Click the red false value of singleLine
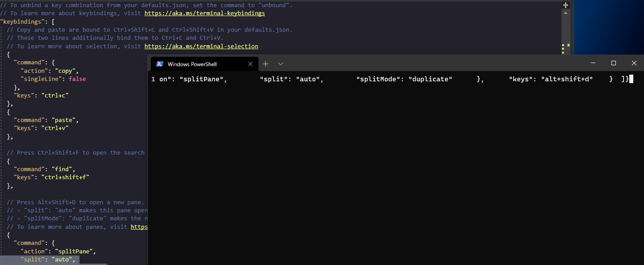This screenshot has height=265, width=644. 77,79
